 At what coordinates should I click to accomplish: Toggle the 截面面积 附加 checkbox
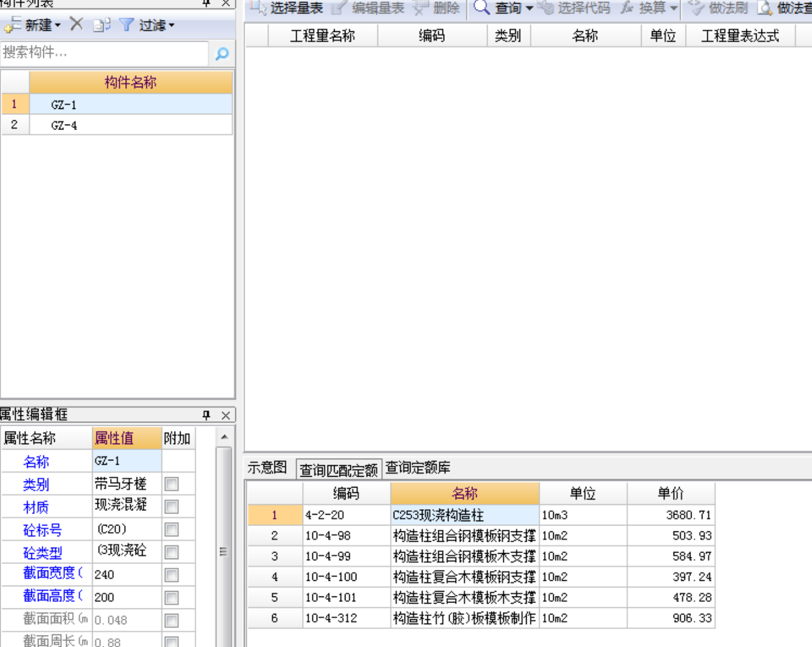[x=172, y=621]
